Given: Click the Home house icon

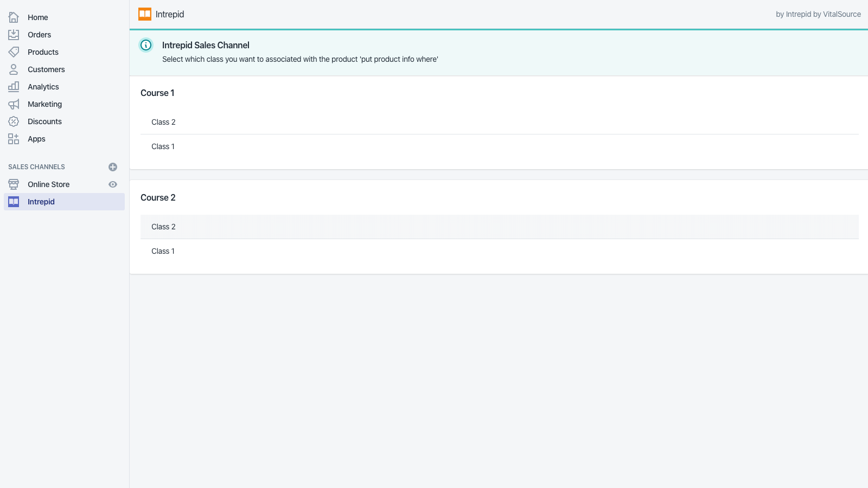Looking at the screenshot, I should point(14,17).
